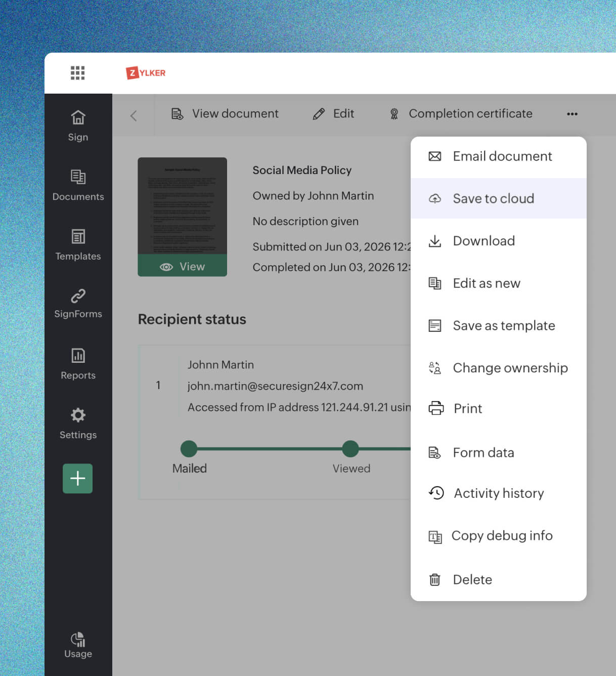Viewport: 616px width, 676px height.
Task: Click the Edit toolbar label
Action: (x=343, y=114)
